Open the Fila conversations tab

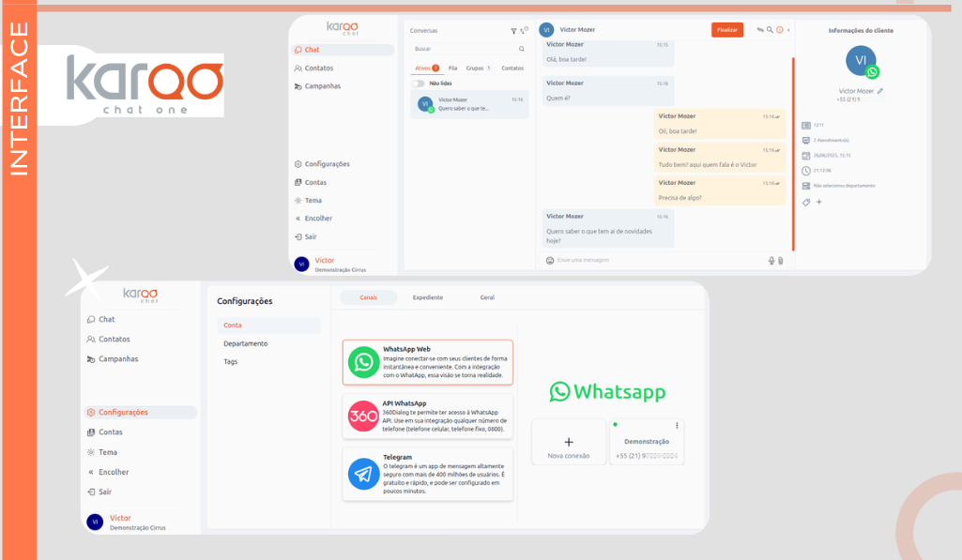[x=452, y=68]
